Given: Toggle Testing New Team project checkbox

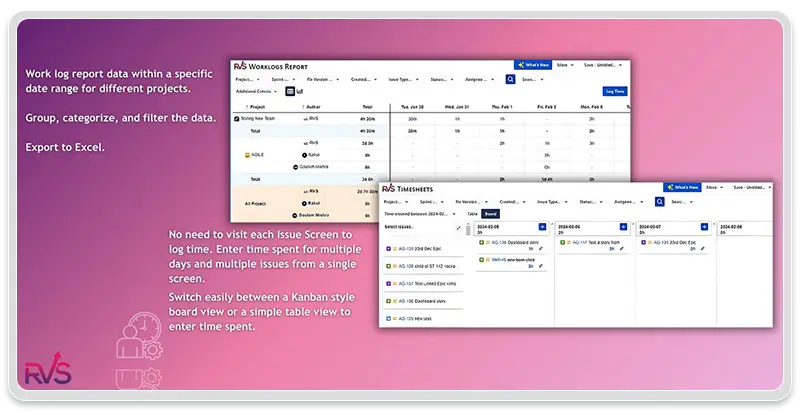Looking at the screenshot, I should tap(236, 118).
